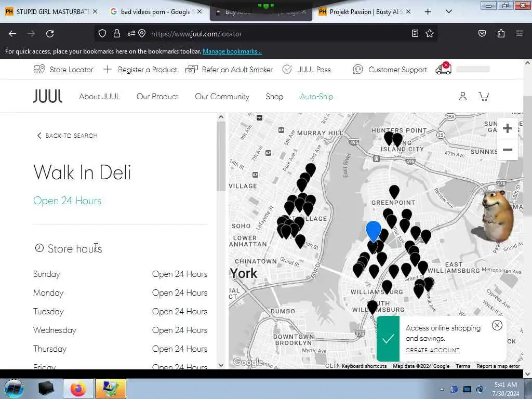532x399 pixels.
Task: Open the shopping cart icon
Action: point(484,96)
